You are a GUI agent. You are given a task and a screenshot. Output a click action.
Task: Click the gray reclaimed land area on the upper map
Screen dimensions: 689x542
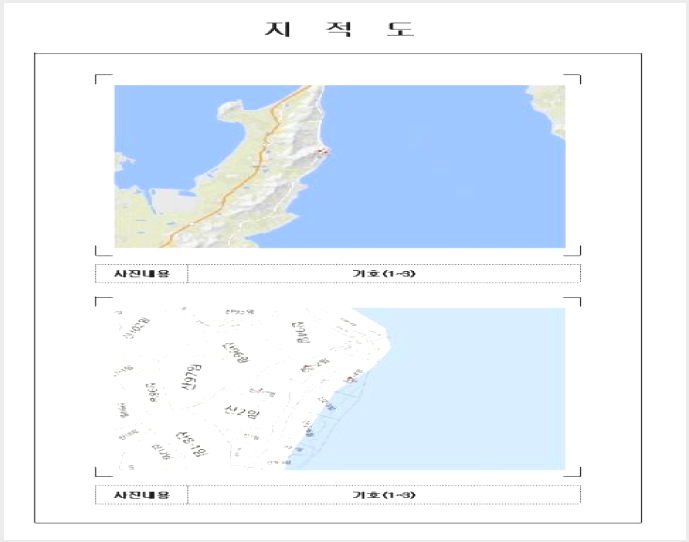point(174,200)
